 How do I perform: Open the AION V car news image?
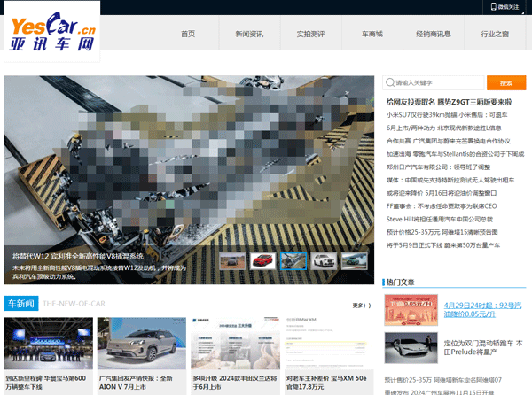(x=142, y=343)
